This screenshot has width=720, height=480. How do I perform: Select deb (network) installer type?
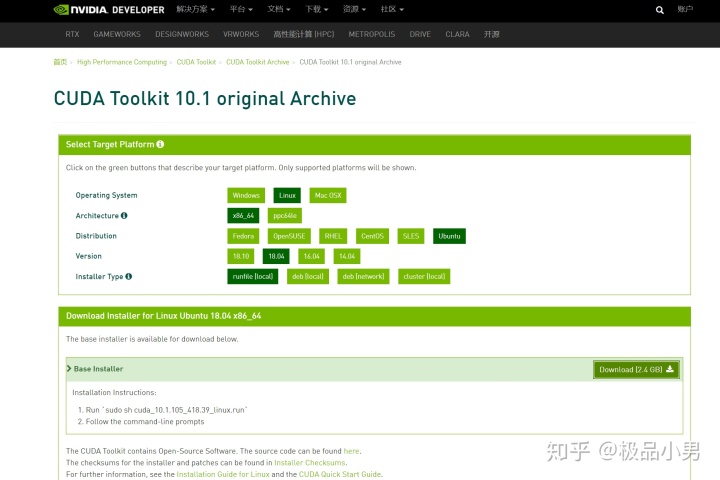pyautogui.click(x=363, y=276)
